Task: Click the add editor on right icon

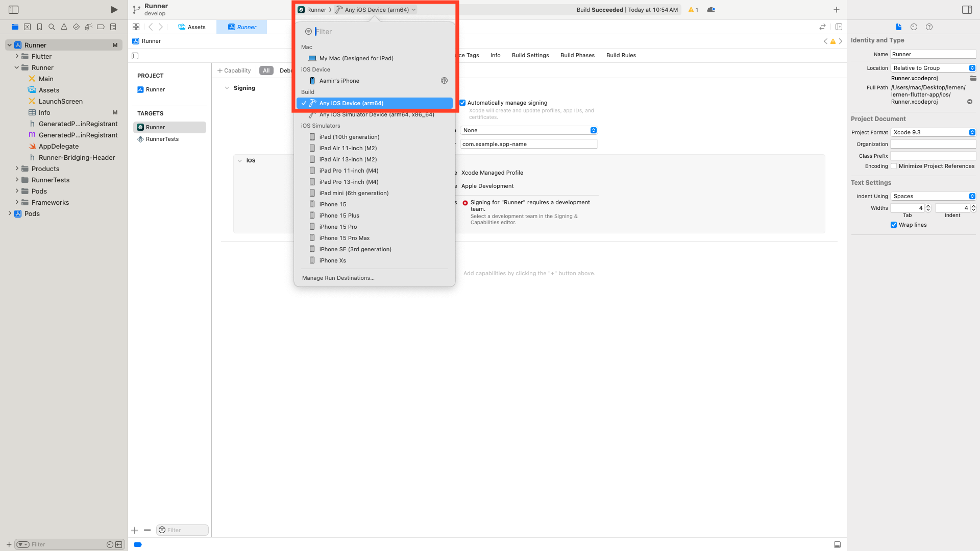Action: click(839, 27)
